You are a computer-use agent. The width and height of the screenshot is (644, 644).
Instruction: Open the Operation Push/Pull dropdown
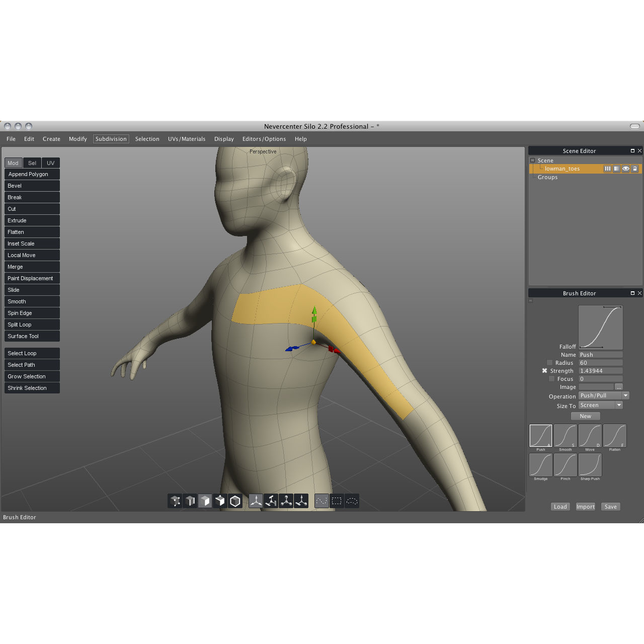coord(604,396)
